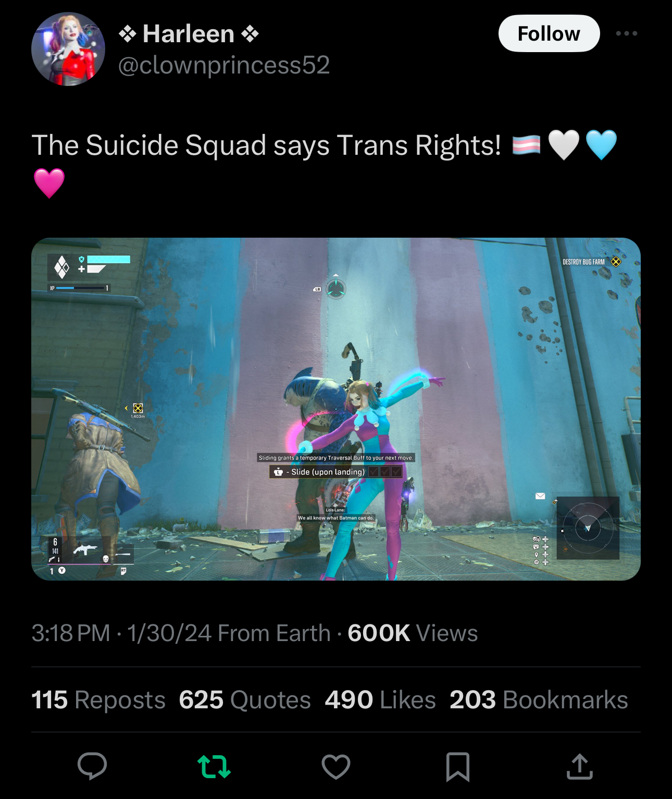672x799 pixels.
Task: Click the envelope mail icon near minimap
Action: tap(540, 496)
